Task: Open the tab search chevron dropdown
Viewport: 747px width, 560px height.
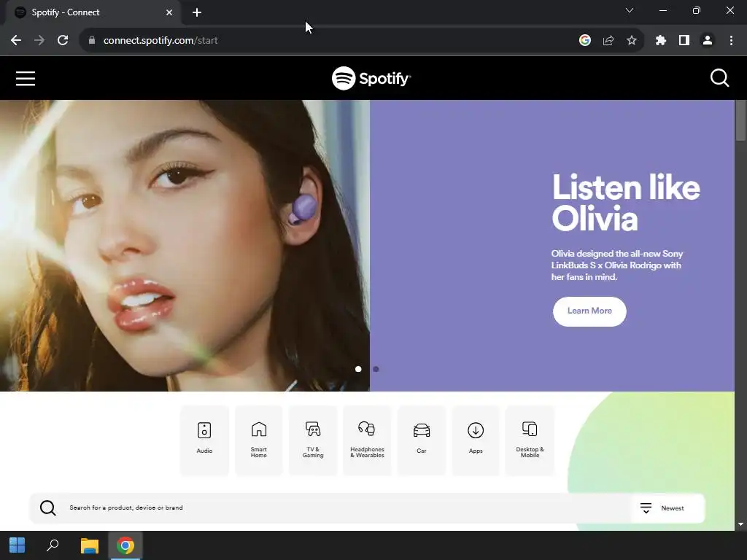Action: click(x=630, y=10)
